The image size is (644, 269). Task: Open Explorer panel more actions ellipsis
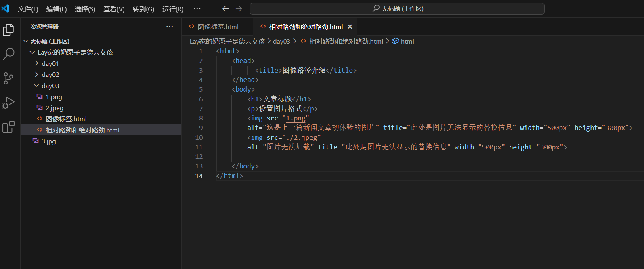point(170,27)
